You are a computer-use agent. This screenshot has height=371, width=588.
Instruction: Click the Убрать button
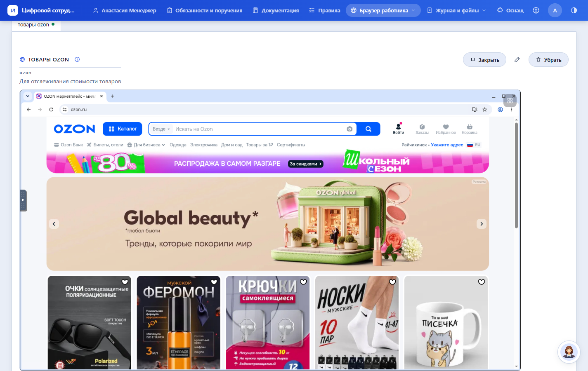click(x=548, y=60)
